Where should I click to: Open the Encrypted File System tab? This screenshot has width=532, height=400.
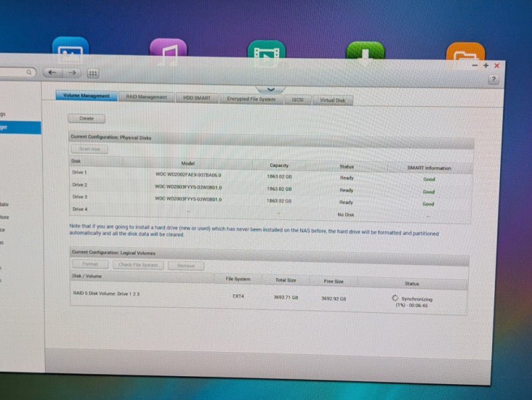[251, 99]
